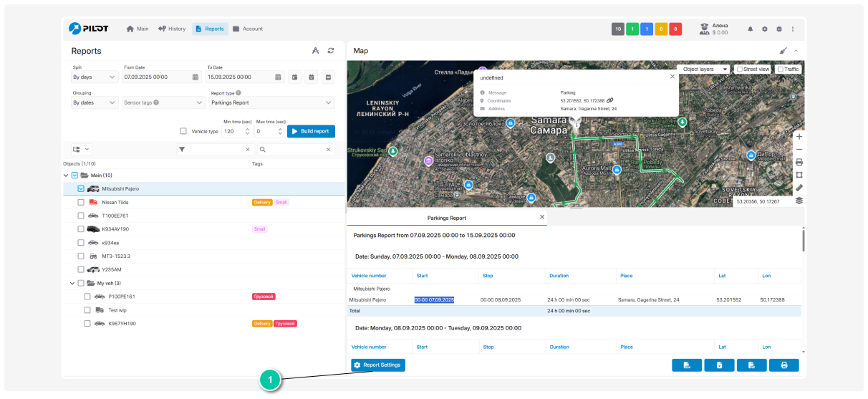Screen dimensions: 868x399
Task: Click the map ruler measurement tool
Action: click(x=799, y=188)
